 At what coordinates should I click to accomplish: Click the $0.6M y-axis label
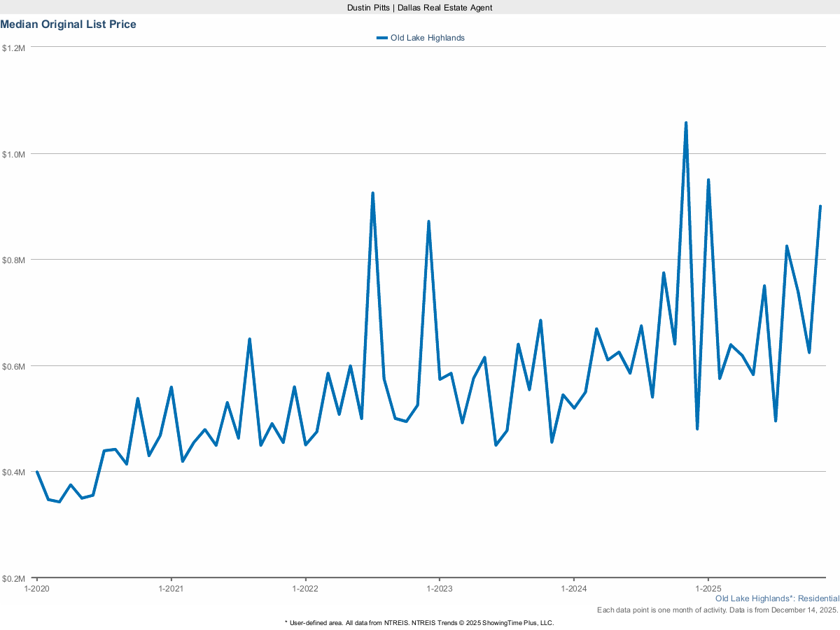coord(14,366)
